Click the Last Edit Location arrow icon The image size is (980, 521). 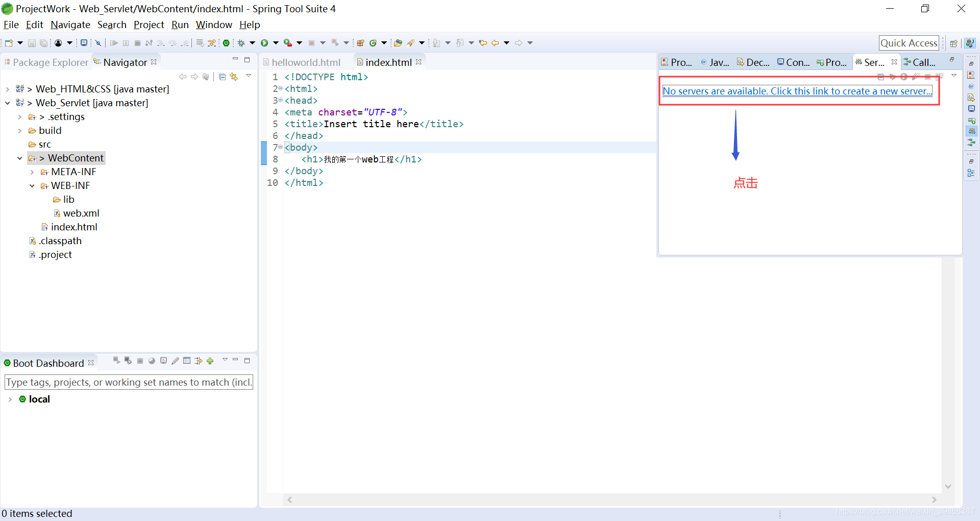(482, 43)
